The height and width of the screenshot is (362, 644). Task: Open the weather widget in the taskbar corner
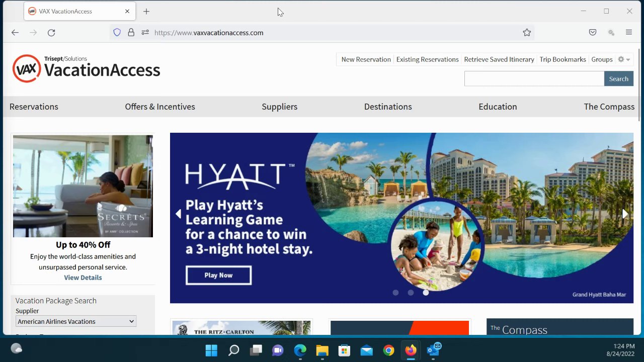16,348
